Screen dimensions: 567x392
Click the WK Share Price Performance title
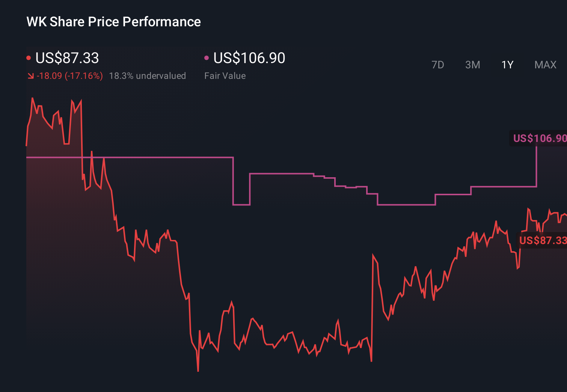tap(113, 22)
